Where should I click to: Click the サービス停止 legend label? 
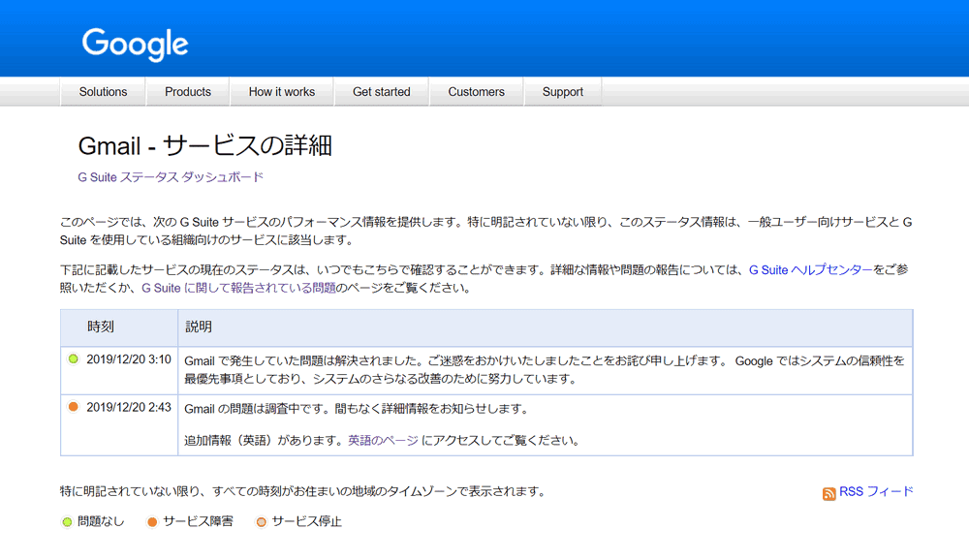(306, 521)
